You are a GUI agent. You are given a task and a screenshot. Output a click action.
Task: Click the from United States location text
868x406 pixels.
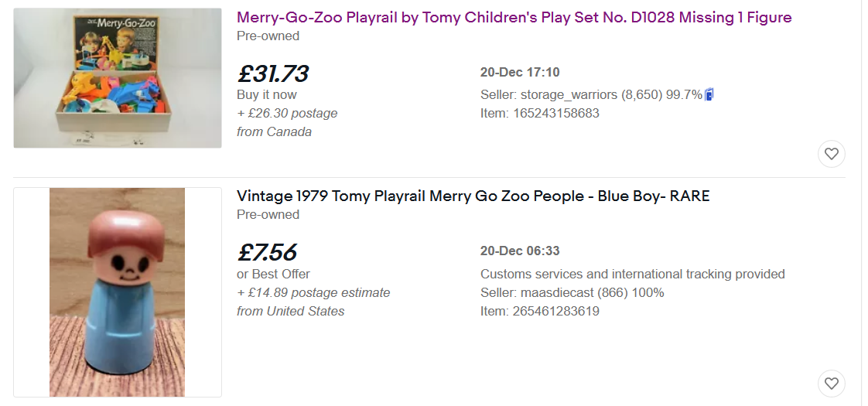point(291,311)
